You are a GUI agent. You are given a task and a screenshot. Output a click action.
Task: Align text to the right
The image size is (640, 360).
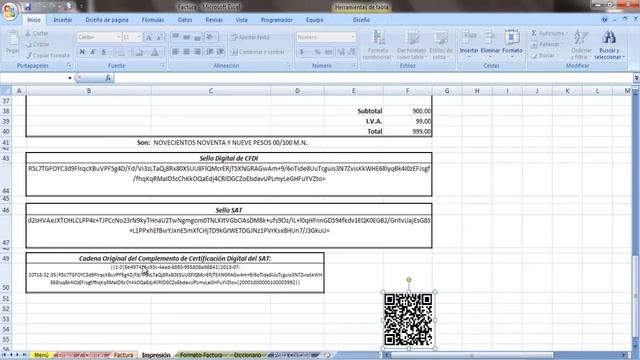pos(198,52)
